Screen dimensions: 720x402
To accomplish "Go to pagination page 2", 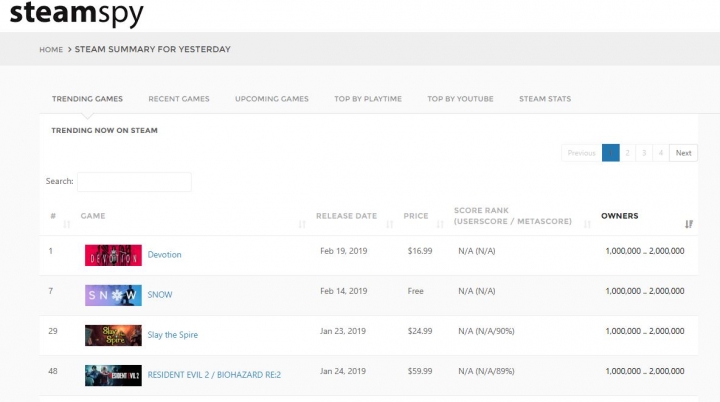I will pyautogui.click(x=627, y=153).
